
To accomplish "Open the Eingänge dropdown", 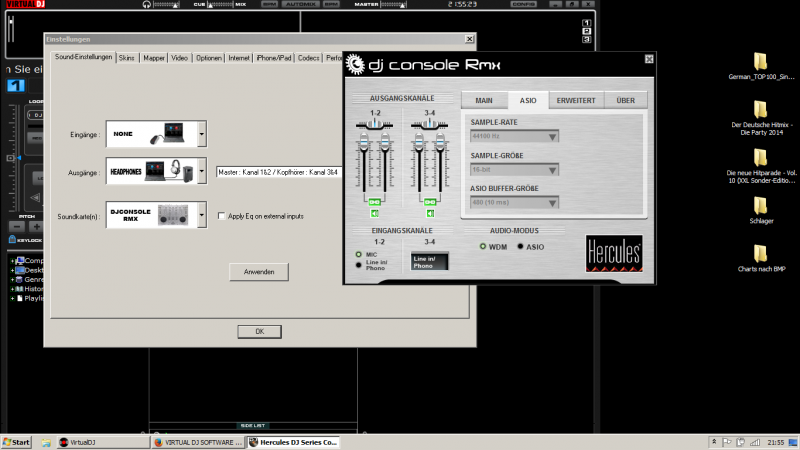I will 202,134.
